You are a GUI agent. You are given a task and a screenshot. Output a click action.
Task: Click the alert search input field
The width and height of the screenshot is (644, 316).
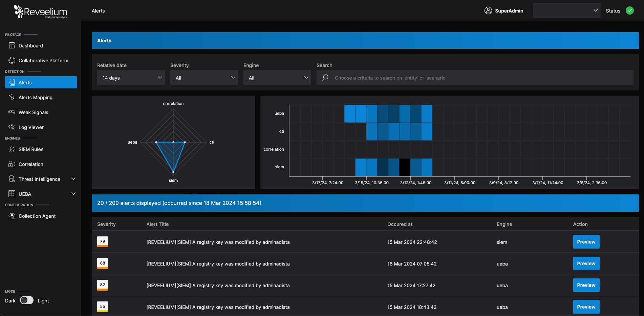[x=474, y=78]
